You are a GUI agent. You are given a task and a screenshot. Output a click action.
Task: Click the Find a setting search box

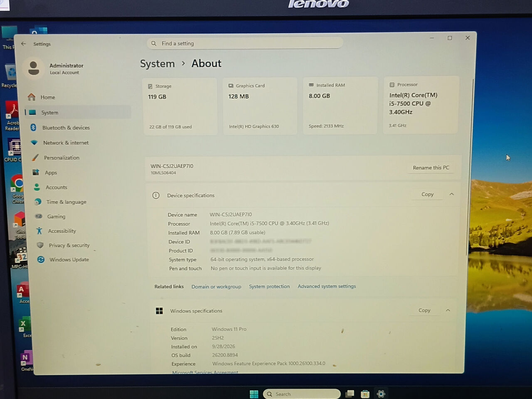tap(245, 43)
